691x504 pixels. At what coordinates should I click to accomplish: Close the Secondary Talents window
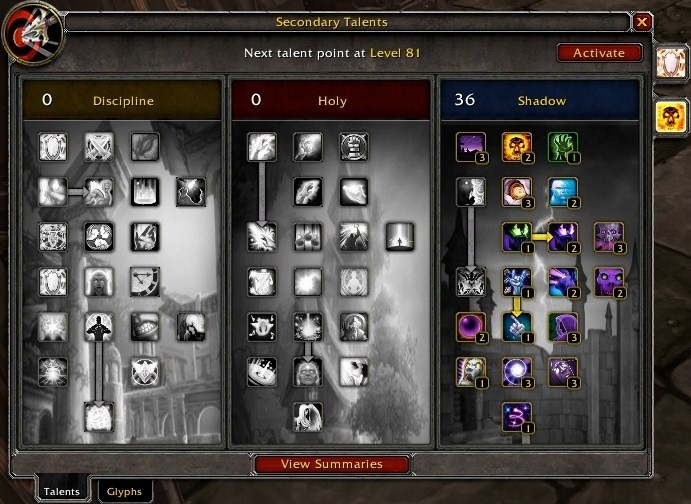coord(642,22)
